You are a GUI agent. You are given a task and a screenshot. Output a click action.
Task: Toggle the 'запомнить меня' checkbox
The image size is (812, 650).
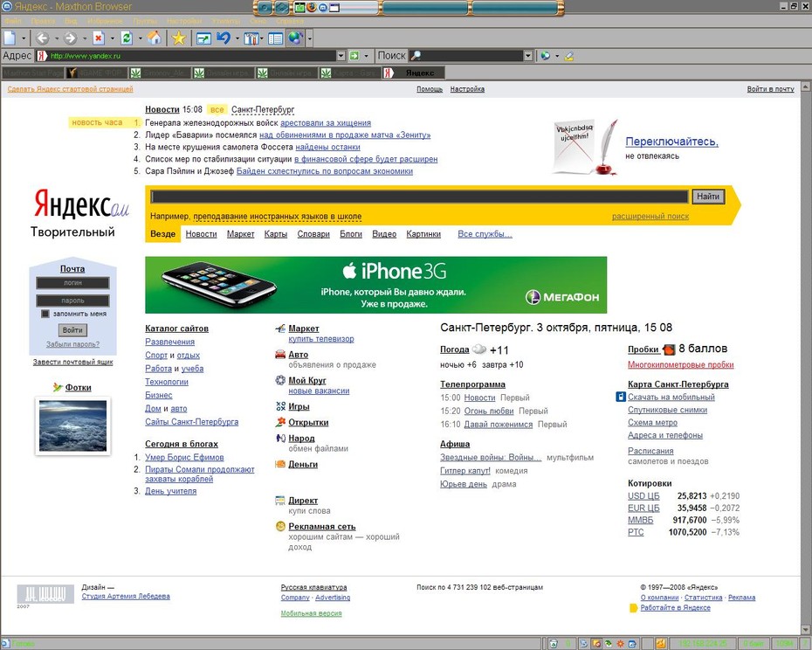coord(45,314)
